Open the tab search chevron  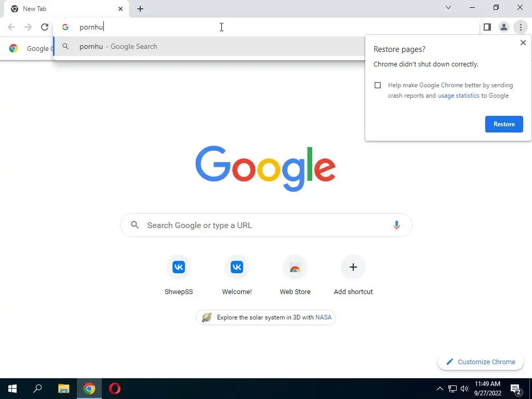click(448, 7)
